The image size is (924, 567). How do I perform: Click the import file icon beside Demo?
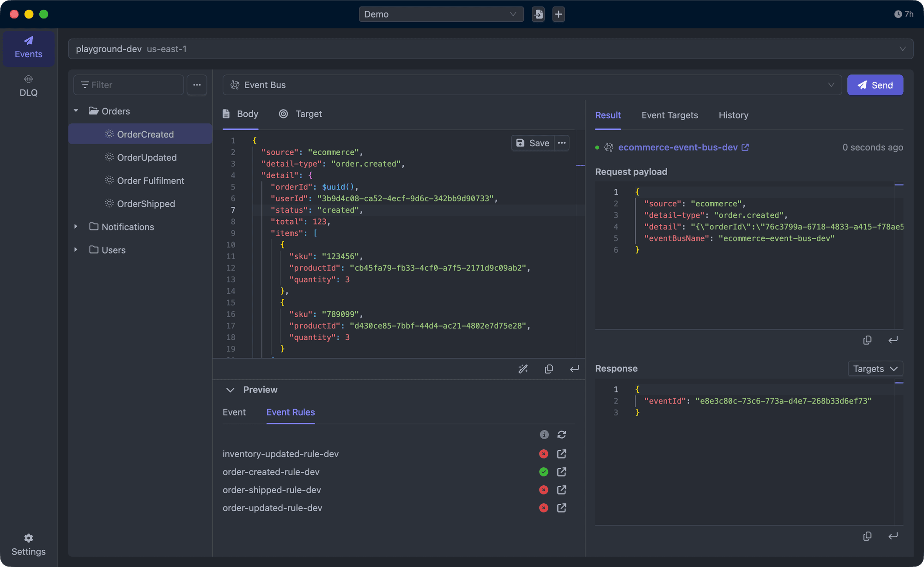coord(538,14)
